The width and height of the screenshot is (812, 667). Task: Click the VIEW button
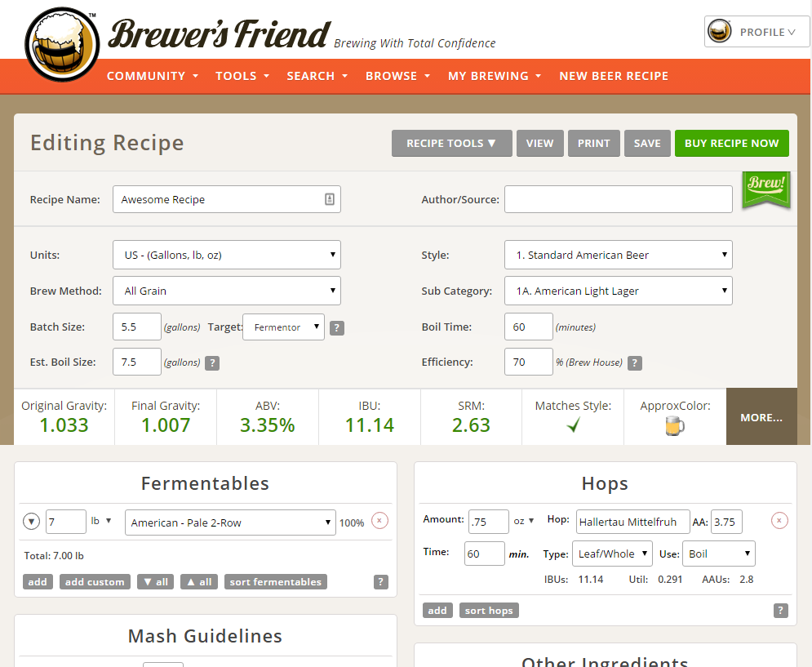539,143
